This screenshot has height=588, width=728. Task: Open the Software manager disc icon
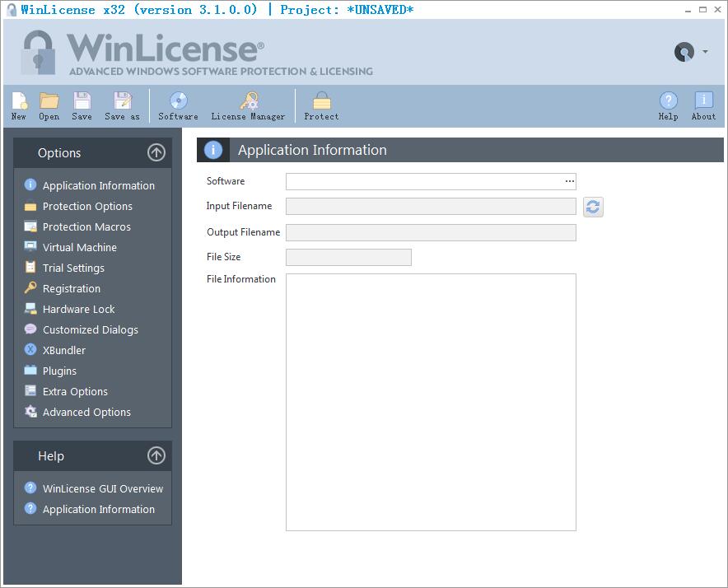[x=178, y=106]
